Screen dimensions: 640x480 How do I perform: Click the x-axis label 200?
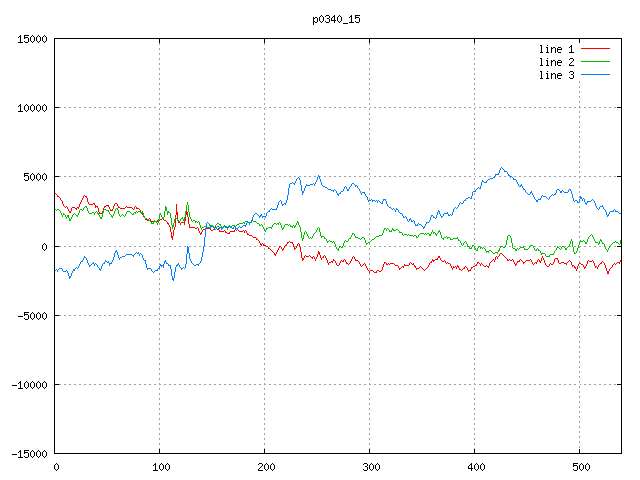(266, 467)
